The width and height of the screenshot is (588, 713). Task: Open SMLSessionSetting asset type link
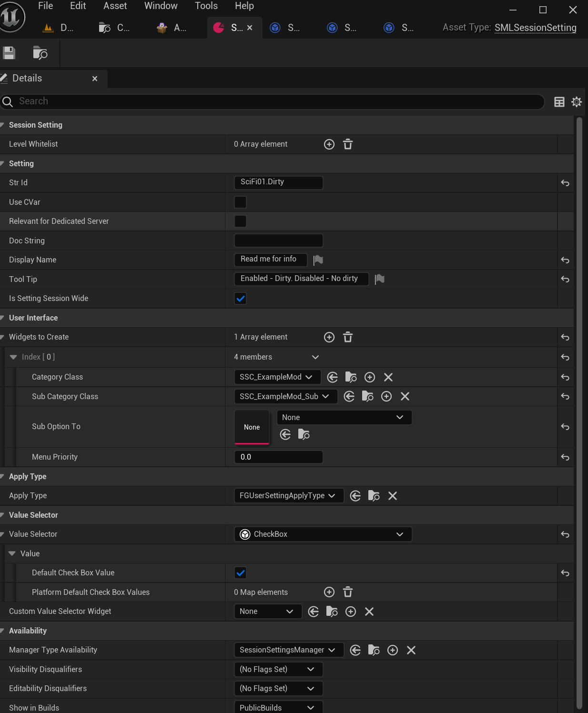click(x=536, y=28)
